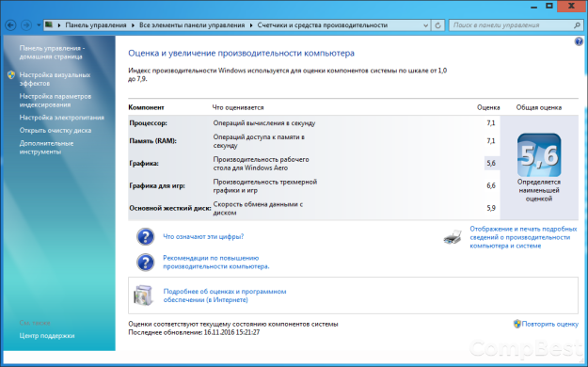Open 'Открыть очистку диска' link

[56, 130]
